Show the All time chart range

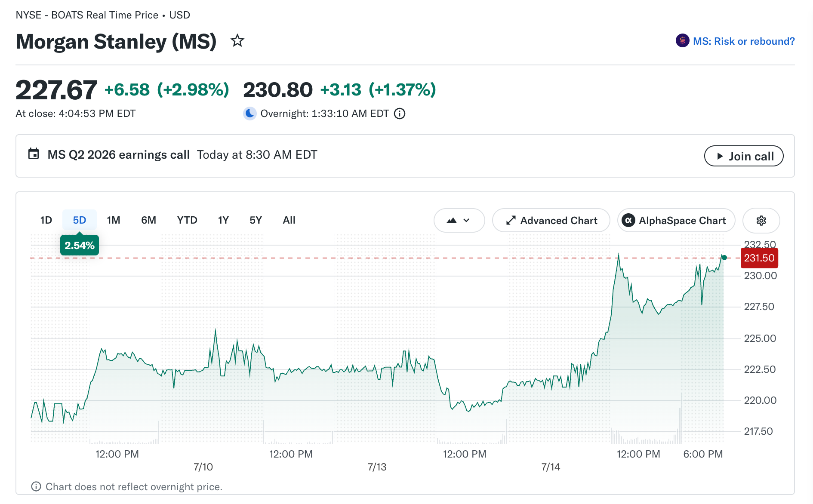(x=289, y=220)
